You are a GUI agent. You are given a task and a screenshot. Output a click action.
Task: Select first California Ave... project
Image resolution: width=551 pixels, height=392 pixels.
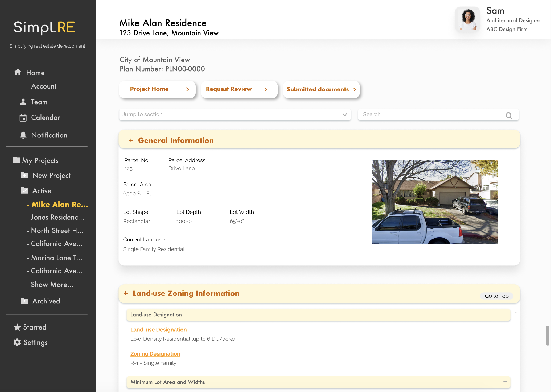55,244
